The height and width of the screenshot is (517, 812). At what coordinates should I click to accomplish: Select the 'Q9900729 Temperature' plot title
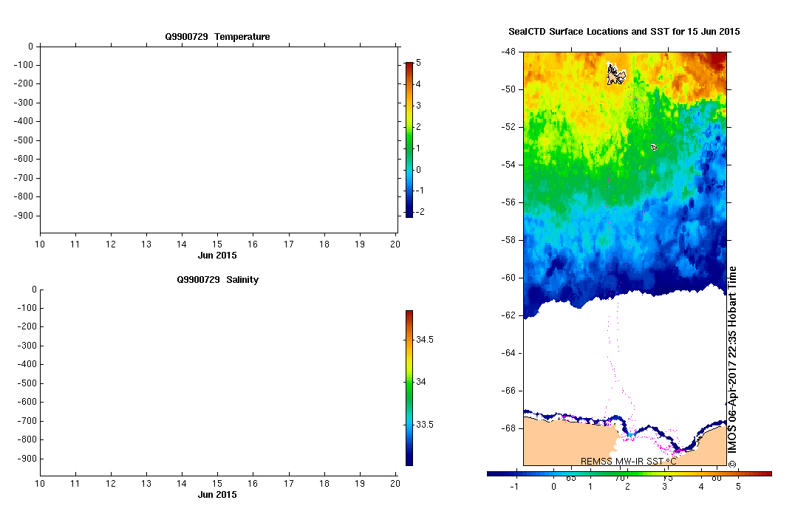217,37
